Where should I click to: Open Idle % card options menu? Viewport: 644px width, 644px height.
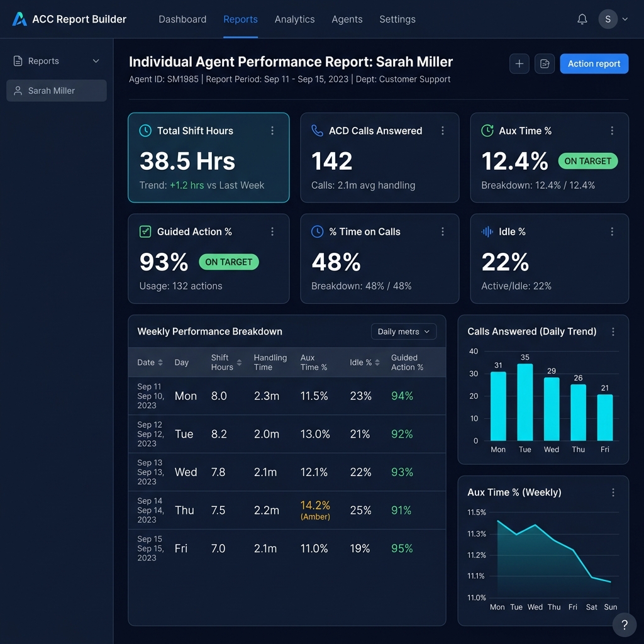tap(612, 231)
